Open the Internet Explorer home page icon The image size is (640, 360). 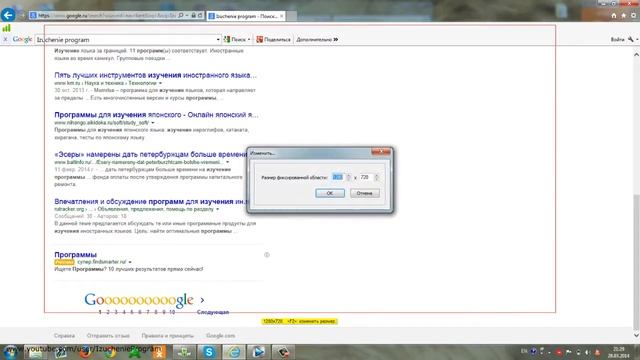click(613, 16)
